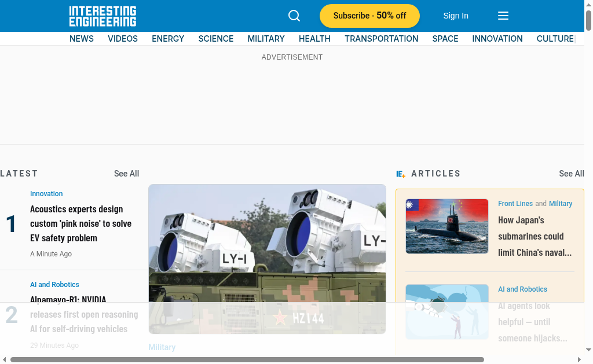Go to the Space section

445,39
